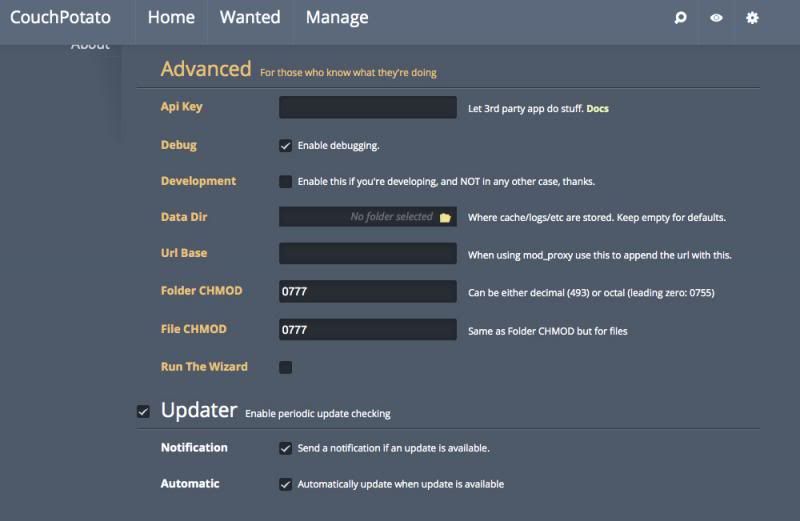Screen dimensions: 800x521
Task: Go to the Home tab
Action: [x=171, y=17]
